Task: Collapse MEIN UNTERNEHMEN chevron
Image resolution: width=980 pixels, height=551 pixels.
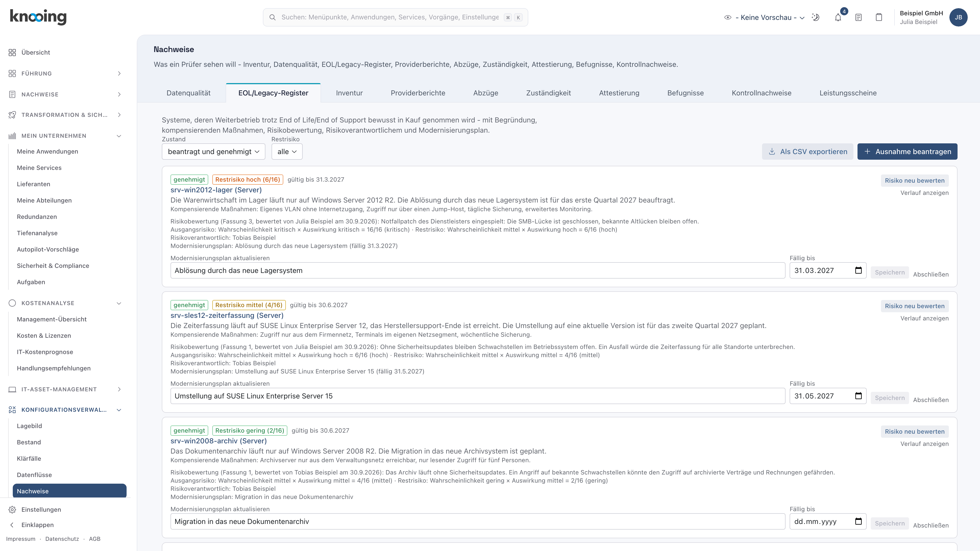Action: 119,136
